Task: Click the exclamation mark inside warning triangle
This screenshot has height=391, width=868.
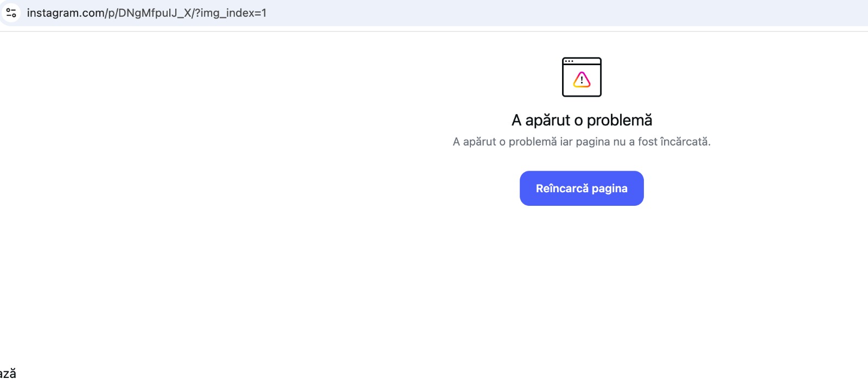Action: (582, 80)
